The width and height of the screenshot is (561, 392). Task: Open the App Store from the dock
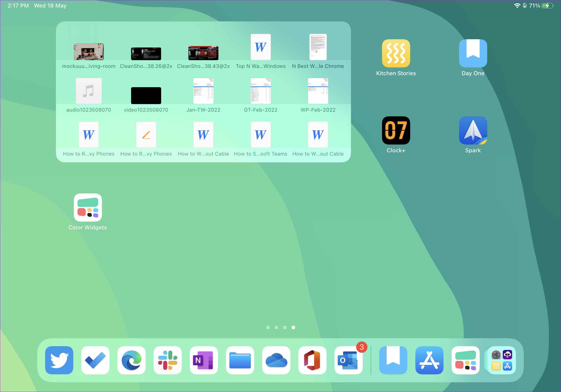click(x=429, y=360)
